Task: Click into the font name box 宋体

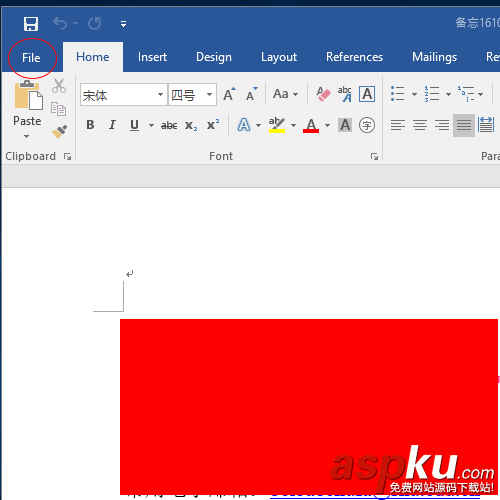Action: click(118, 95)
